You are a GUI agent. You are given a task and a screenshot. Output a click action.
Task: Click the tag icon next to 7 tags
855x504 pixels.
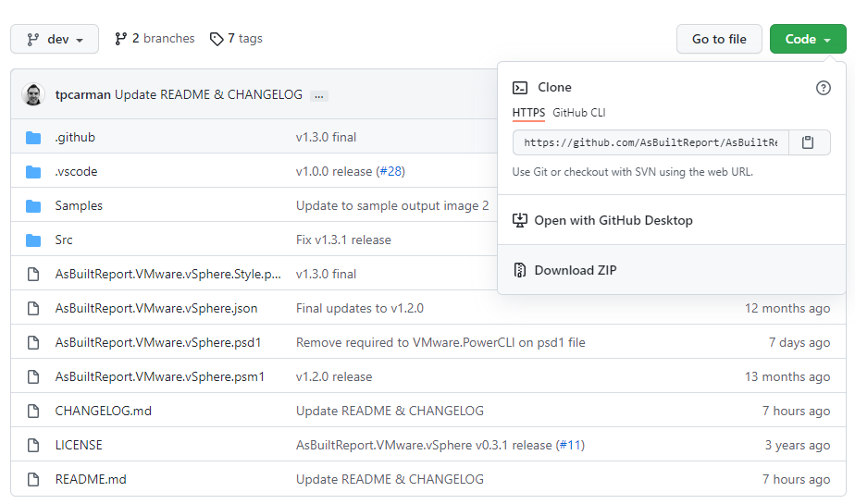coord(217,39)
